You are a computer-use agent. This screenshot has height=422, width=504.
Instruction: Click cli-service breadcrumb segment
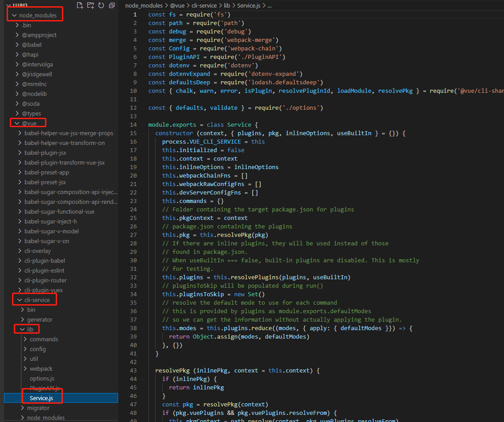(x=204, y=5)
